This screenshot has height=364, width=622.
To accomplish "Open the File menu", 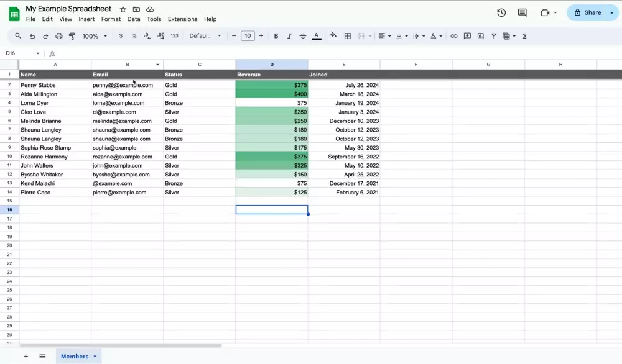I will [30, 19].
